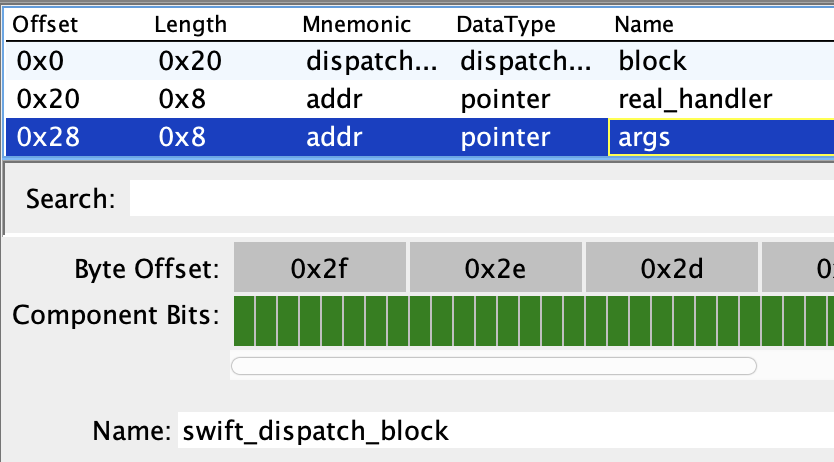Click the Length column header
Image resolution: width=834 pixels, height=462 pixels.
pyautogui.click(x=190, y=24)
